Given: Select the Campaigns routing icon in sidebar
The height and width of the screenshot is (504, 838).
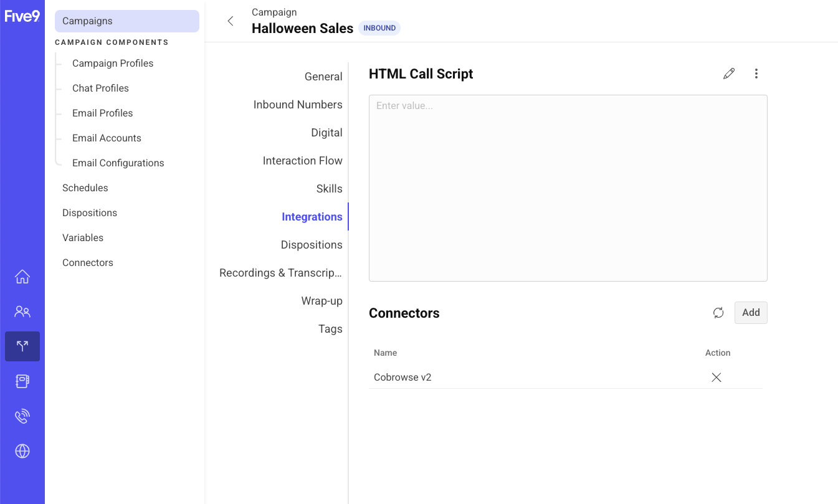Looking at the screenshot, I should pyautogui.click(x=22, y=346).
